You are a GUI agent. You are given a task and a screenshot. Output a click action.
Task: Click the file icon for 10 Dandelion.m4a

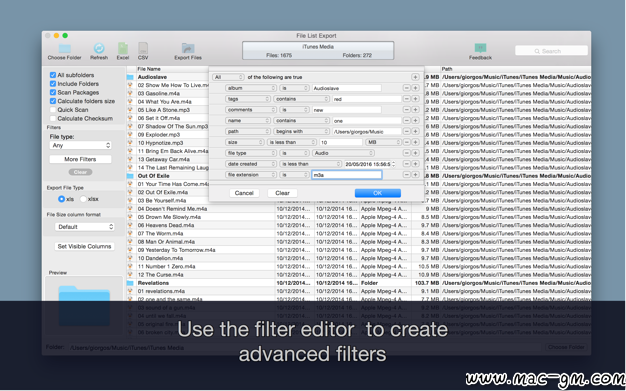tap(130, 258)
